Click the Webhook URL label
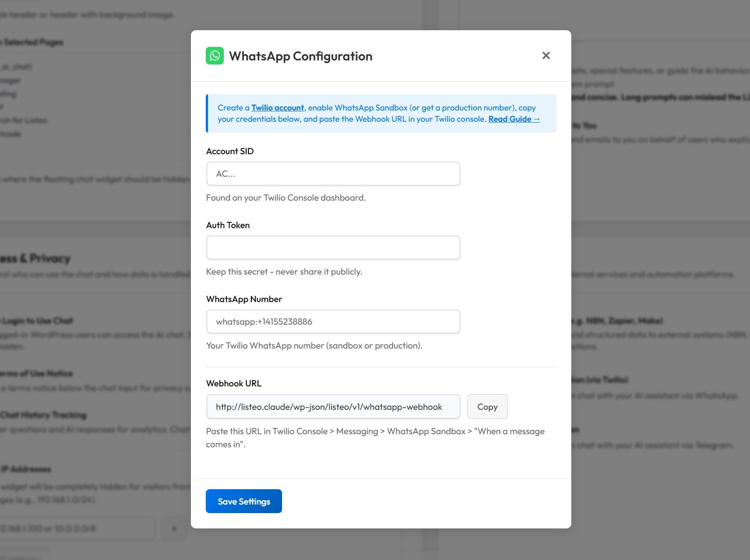Image resolution: width=750 pixels, height=560 pixels. pos(233,384)
